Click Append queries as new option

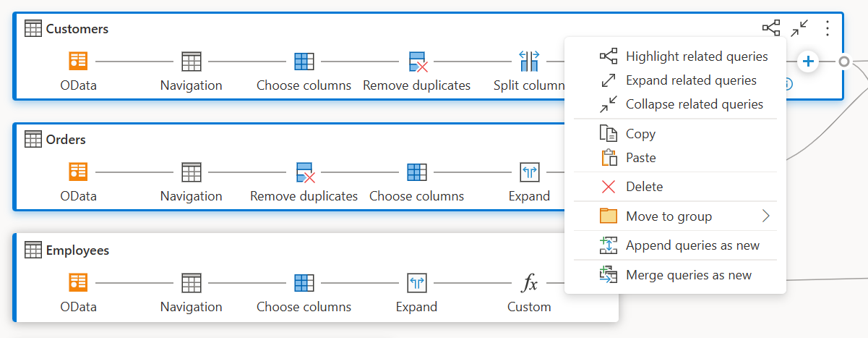click(x=692, y=245)
